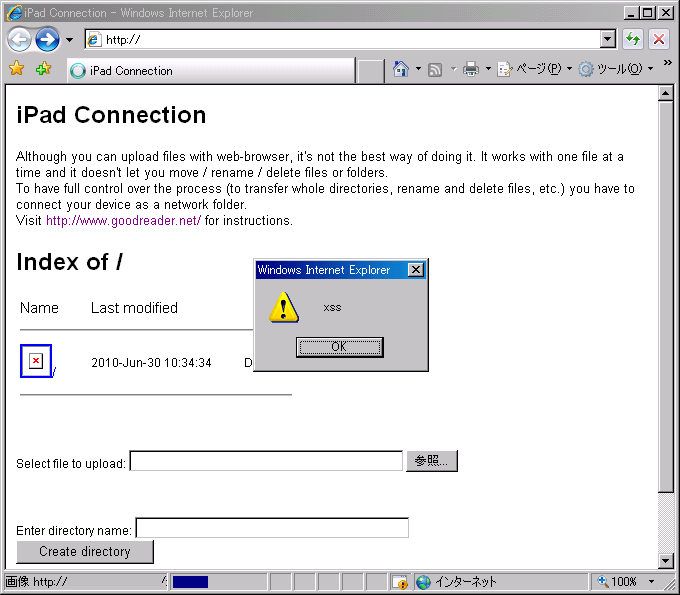Click the date 2010-Jun-30 10:34:34
Image resolution: width=680 pixels, height=595 pixels.
151,363
